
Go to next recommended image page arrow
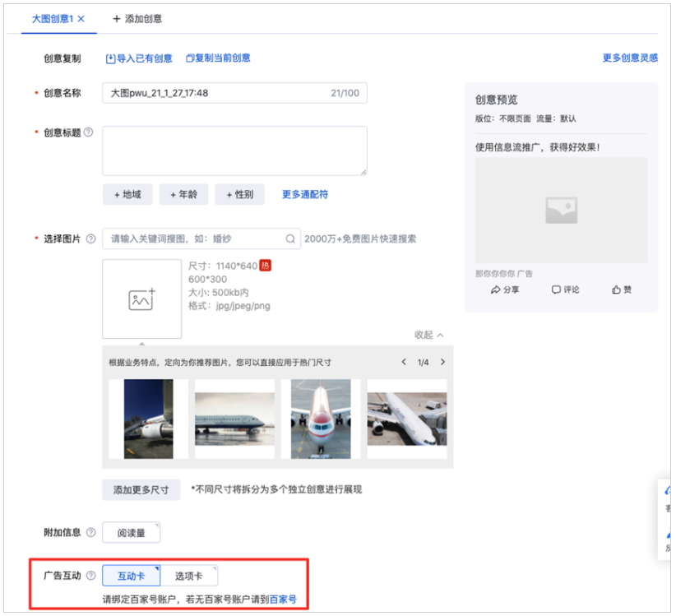click(443, 361)
